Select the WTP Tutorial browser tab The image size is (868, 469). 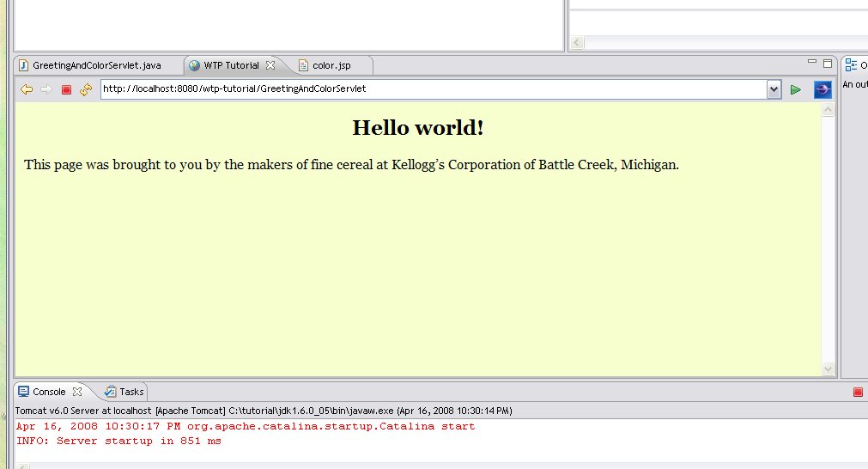coord(232,65)
